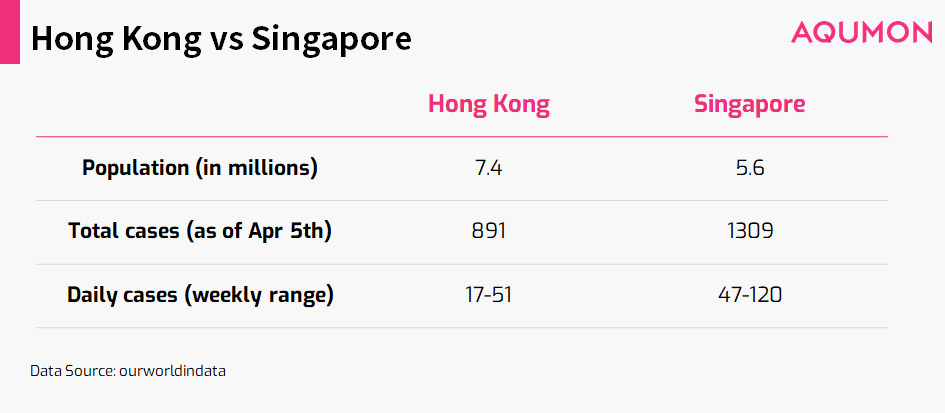This screenshot has width=945, height=413.
Task: Select the Population (in millions) row label
Action: click(199, 168)
